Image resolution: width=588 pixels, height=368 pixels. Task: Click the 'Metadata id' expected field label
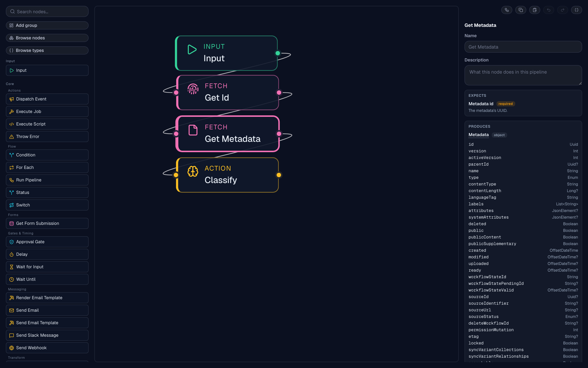click(x=481, y=104)
